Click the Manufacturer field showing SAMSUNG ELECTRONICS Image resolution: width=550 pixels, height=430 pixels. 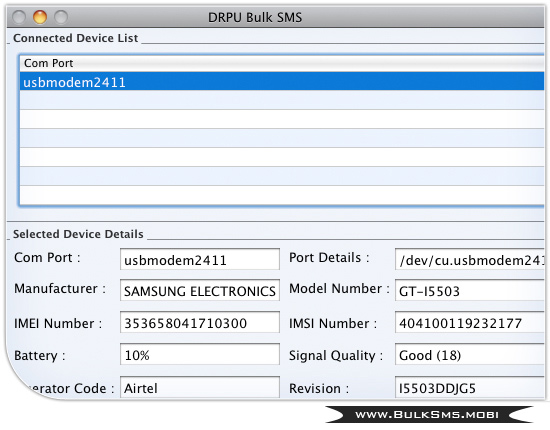point(200,290)
